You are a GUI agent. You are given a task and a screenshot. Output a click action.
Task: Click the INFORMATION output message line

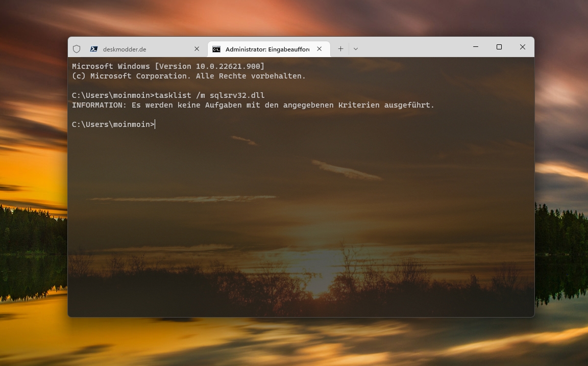point(253,106)
